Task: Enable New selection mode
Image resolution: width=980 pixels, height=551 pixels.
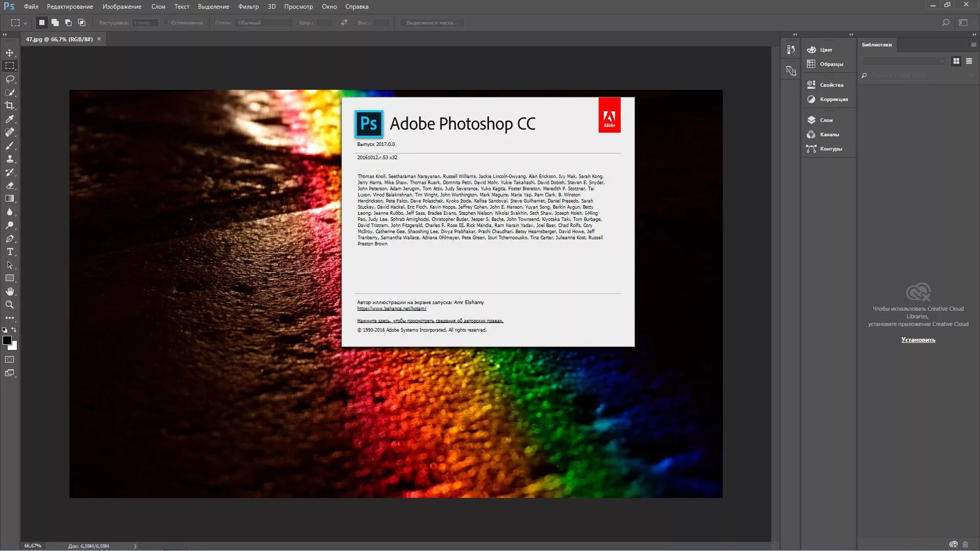Action: click(x=42, y=22)
